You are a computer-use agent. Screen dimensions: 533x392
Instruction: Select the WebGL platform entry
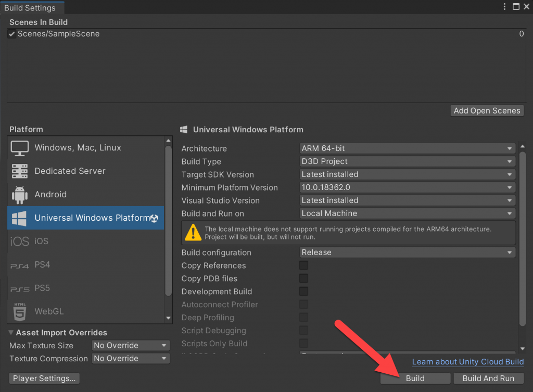[x=86, y=311]
